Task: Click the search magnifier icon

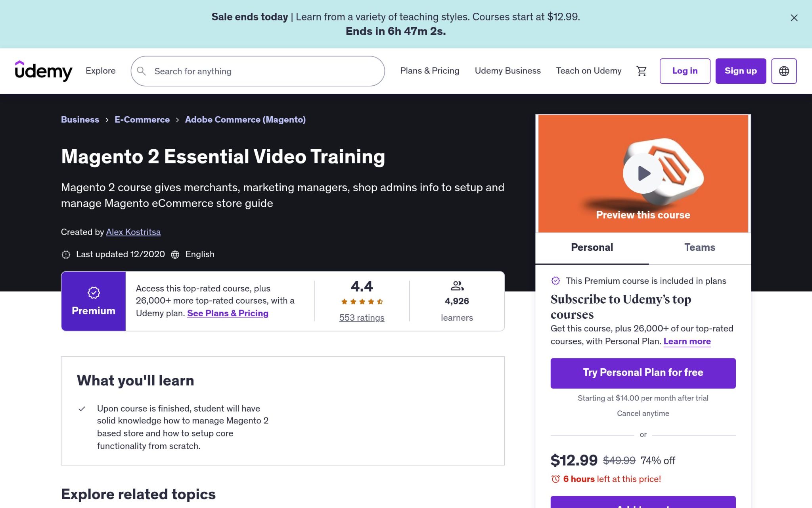Action: [141, 71]
